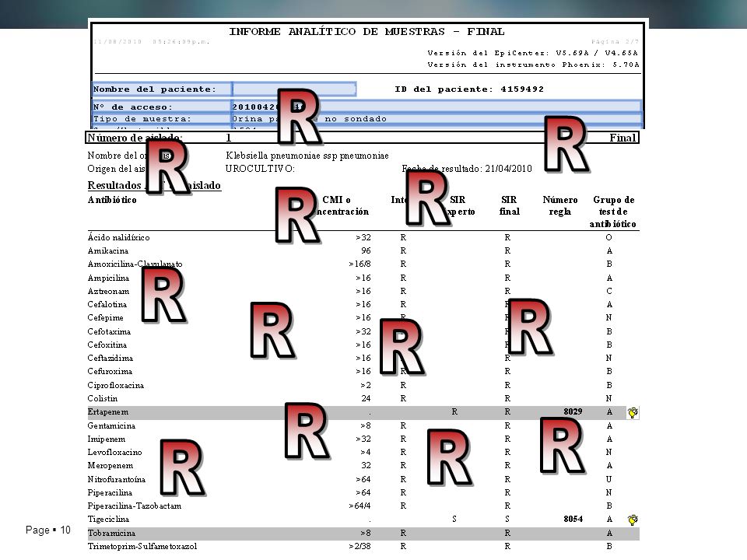The image size is (747, 560).
Task: Click the 'Final' status text
Action: click(x=622, y=138)
